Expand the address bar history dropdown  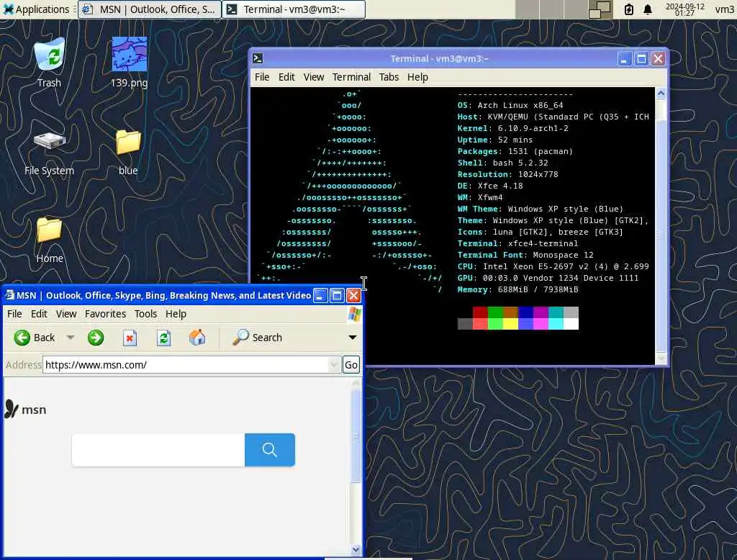pos(334,365)
